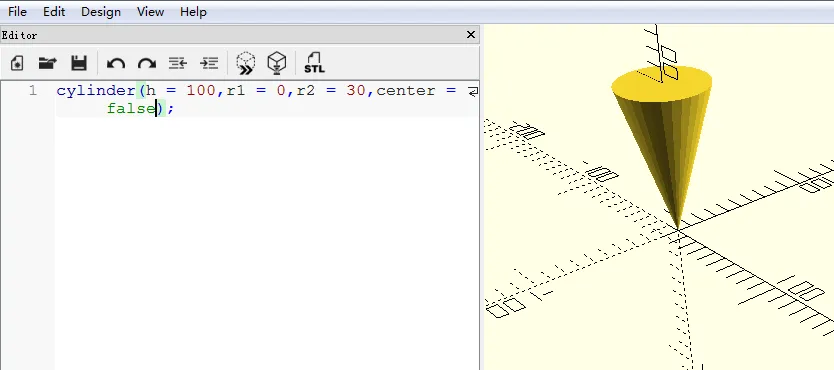Redo the last edit

pos(146,64)
